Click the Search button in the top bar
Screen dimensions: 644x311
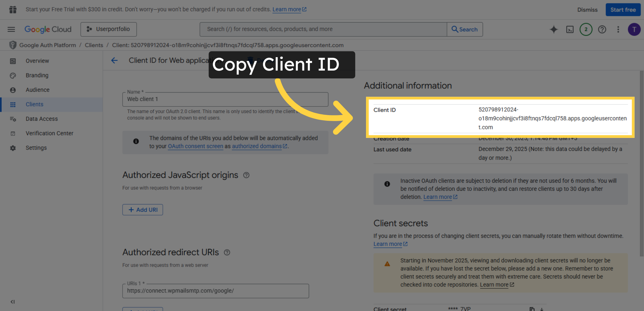pyautogui.click(x=465, y=29)
